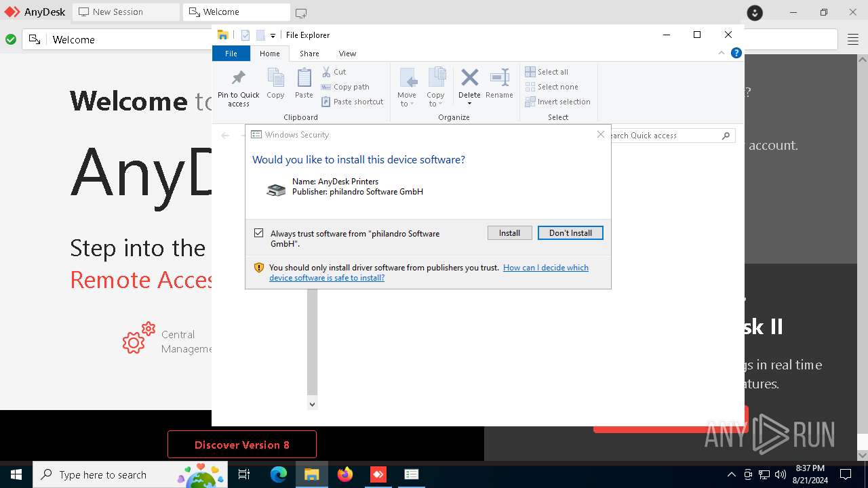This screenshot has height=488, width=868.
Task: Click the search magnifier icon in Explorer
Action: coord(726,136)
